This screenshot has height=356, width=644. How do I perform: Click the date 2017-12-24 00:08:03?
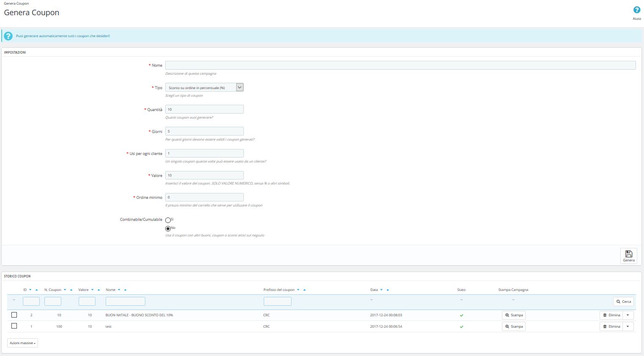[x=386, y=315]
